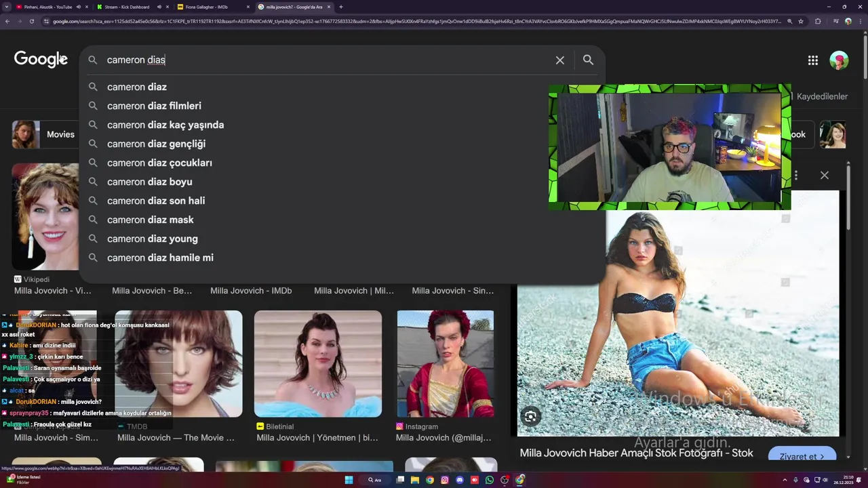Screen dimensions: 868x488
Task: Open Discord from the taskbar
Action: pyautogui.click(x=460, y=480)
